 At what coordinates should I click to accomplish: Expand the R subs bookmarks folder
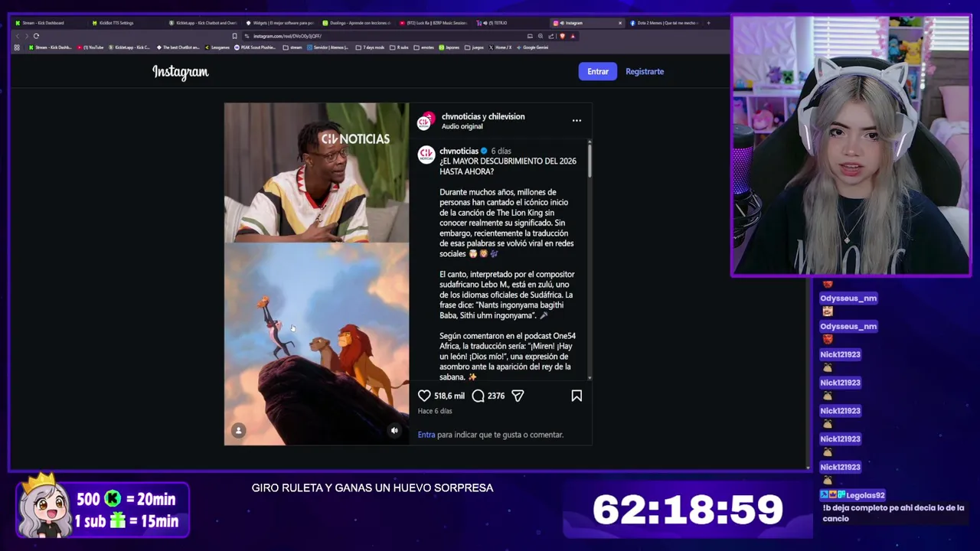400,47
